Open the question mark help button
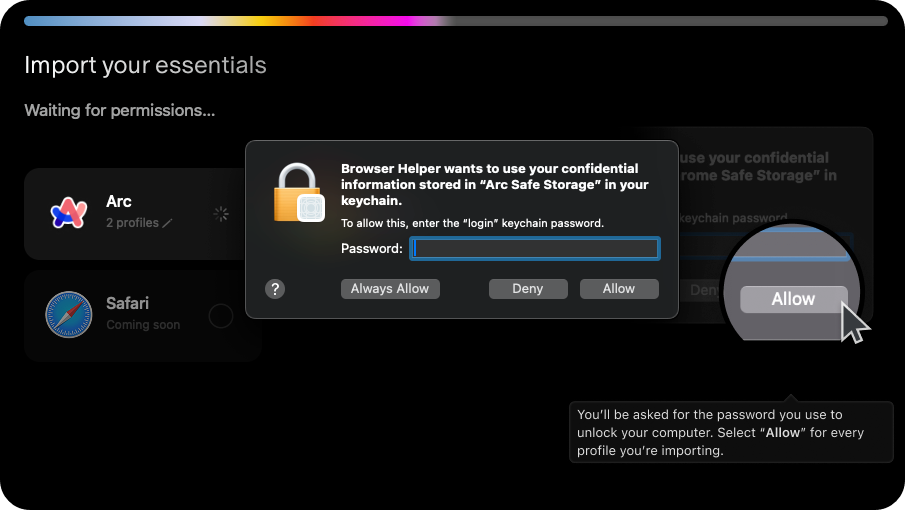Screen dimensions: 905x510 [275, 289]
